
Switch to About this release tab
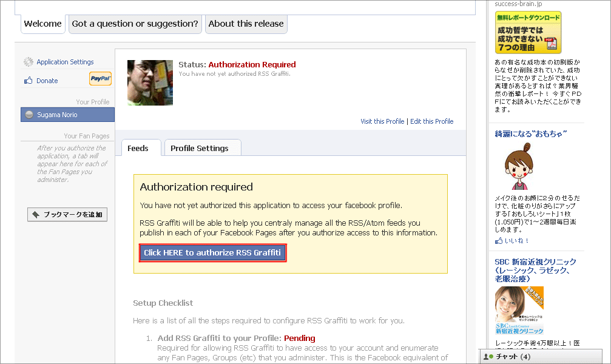coord(246,24)
